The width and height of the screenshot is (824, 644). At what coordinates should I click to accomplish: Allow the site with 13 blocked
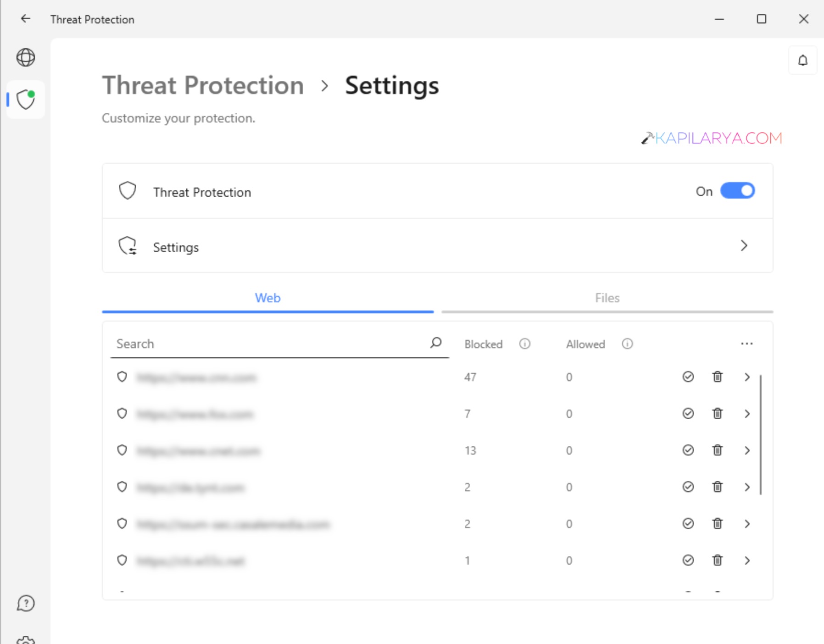(688, 450)
